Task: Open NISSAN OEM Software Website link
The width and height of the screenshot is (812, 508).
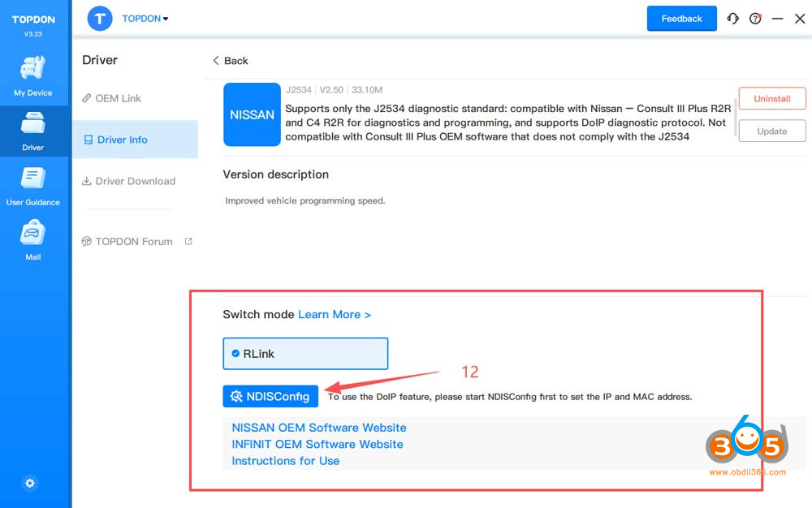Action: coord(319,428)
